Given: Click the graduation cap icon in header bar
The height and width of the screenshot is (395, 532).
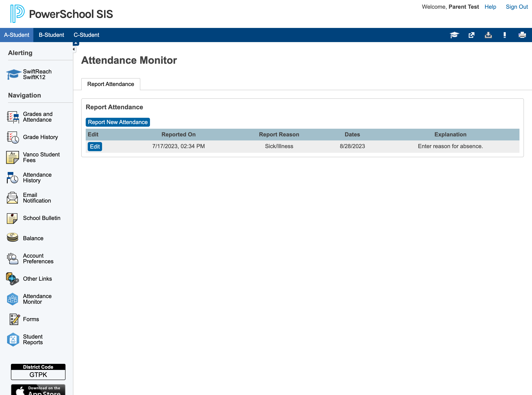Looking at the screenshot, I should (x=454, y=35).
